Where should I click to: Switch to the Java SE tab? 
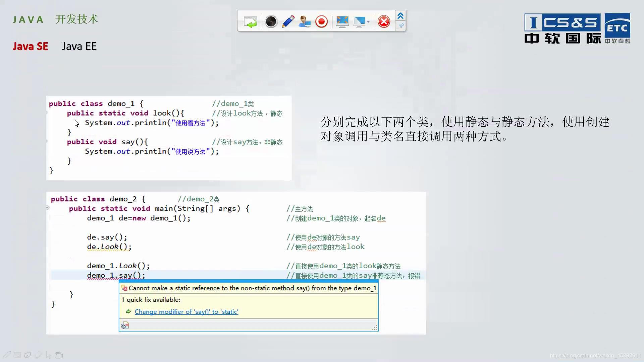(31, 46)
